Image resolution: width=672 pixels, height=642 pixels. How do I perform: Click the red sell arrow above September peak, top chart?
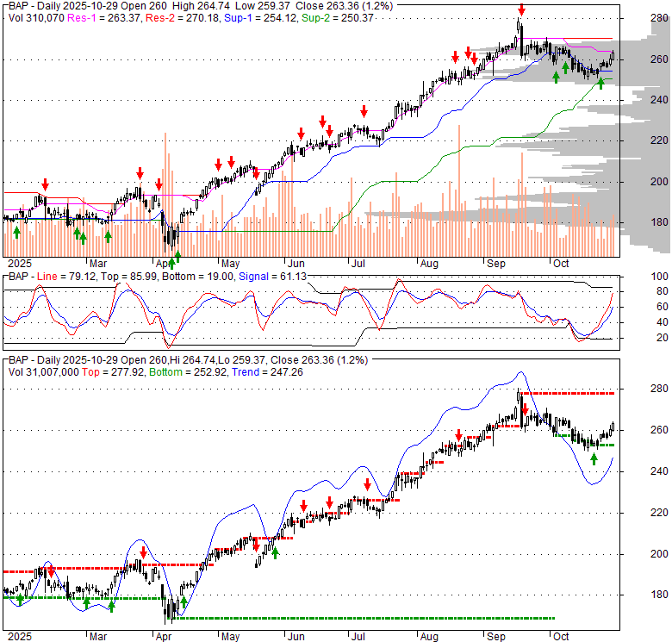[521, 9]
